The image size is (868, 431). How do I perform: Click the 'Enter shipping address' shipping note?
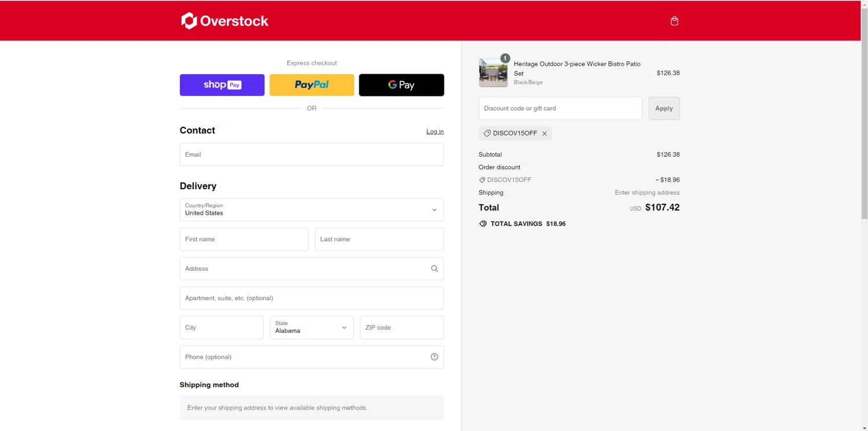pos(647,193)
